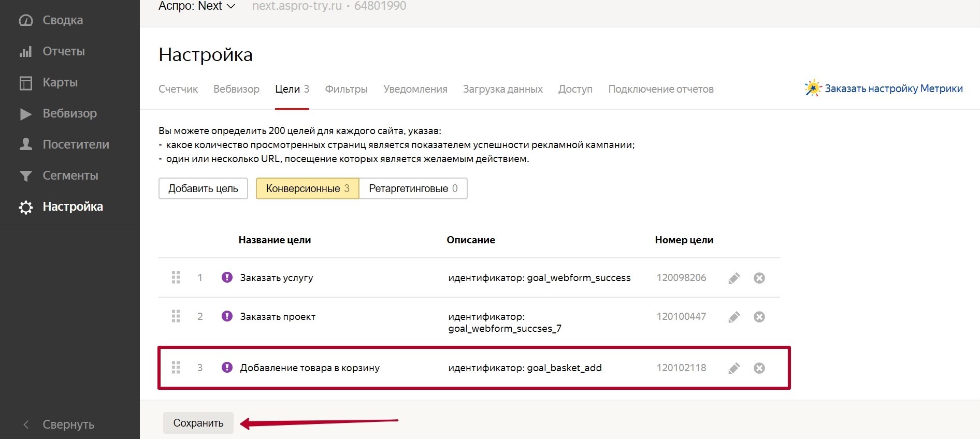Click the Вебвизор play icon
The image size is (980, 439).
tap(25, 114)
